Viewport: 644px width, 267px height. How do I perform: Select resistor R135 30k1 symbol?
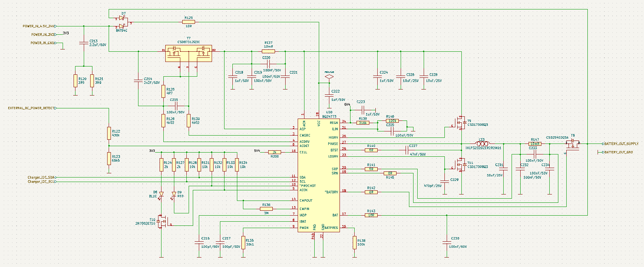coord(243,242)
